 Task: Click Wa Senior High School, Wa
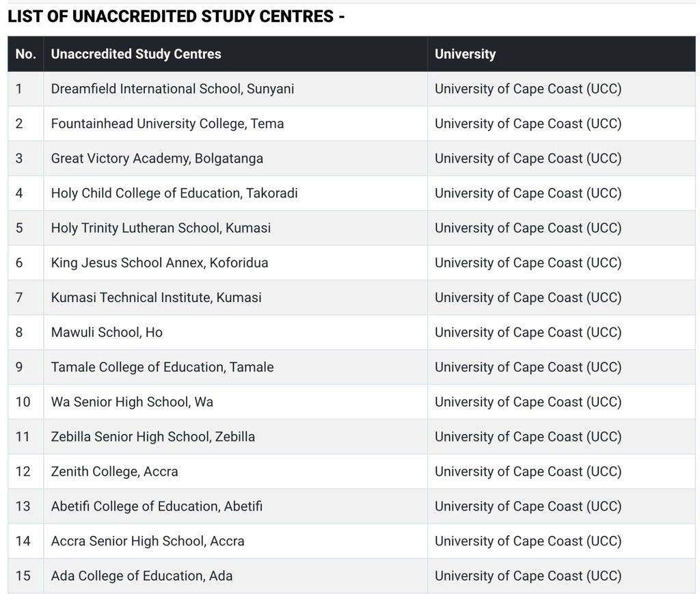pos(132,403)
